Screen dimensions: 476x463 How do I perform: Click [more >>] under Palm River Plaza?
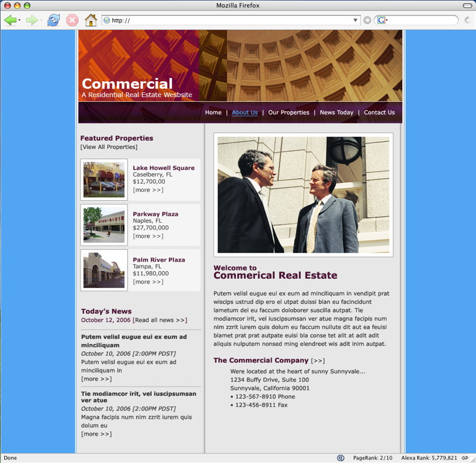[x=148, y=282]
